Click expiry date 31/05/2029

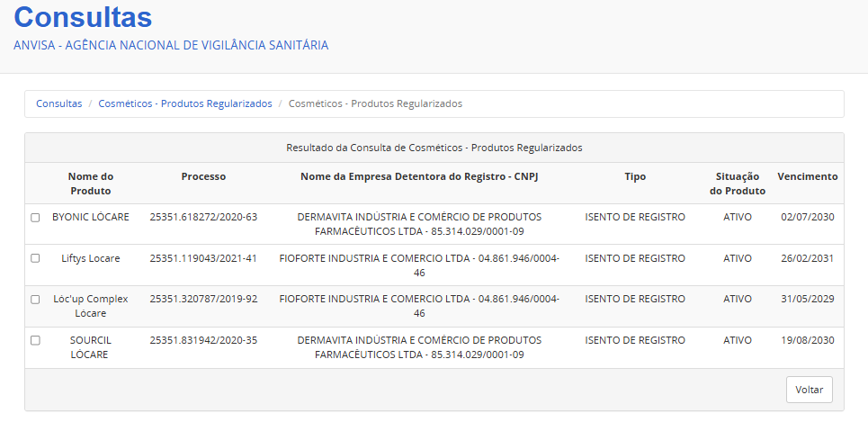tap(807, 299)
